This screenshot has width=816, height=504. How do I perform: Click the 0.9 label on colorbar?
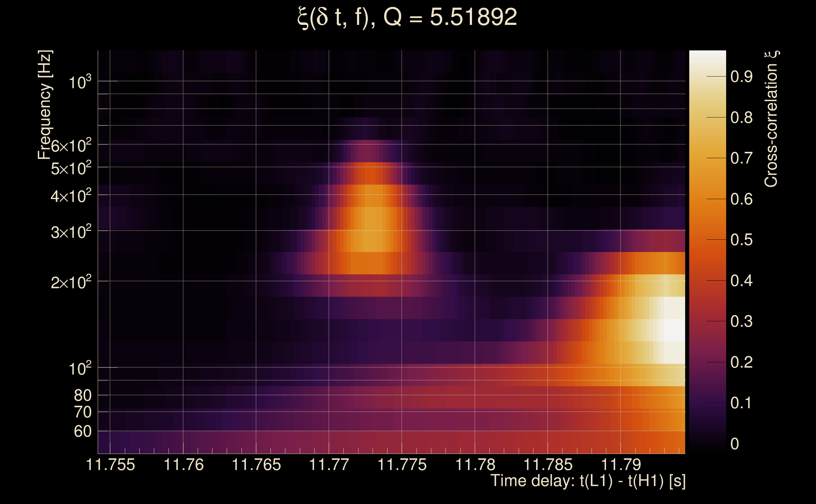(741, 77)
